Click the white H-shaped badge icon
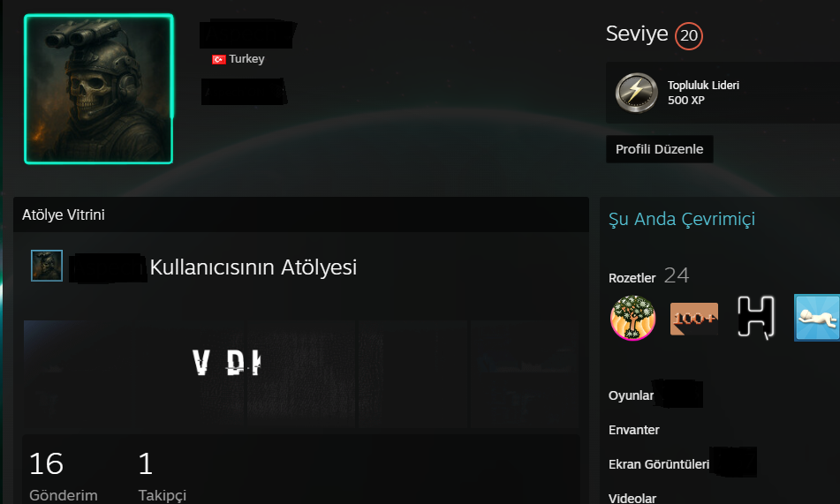840x504 pixels. pos(756,318)
